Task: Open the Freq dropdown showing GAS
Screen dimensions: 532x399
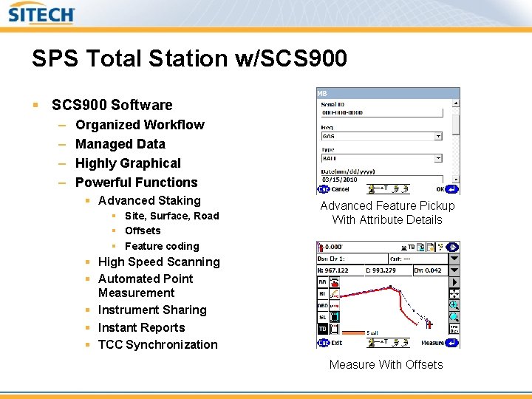Action: click(x=382, y=137)
